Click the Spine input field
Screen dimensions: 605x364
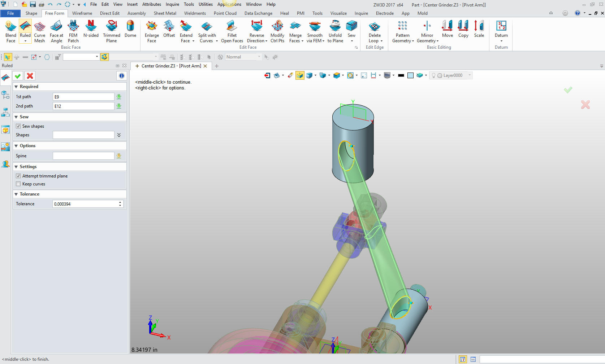pyautogui.click(x=83, y=156)
